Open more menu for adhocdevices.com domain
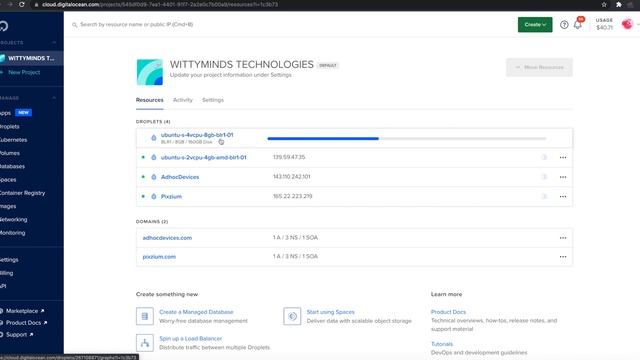 563,238
